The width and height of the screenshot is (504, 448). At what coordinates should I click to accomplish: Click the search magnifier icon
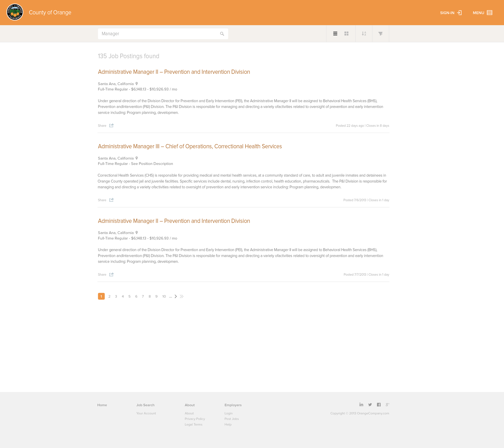click(222, 34)
